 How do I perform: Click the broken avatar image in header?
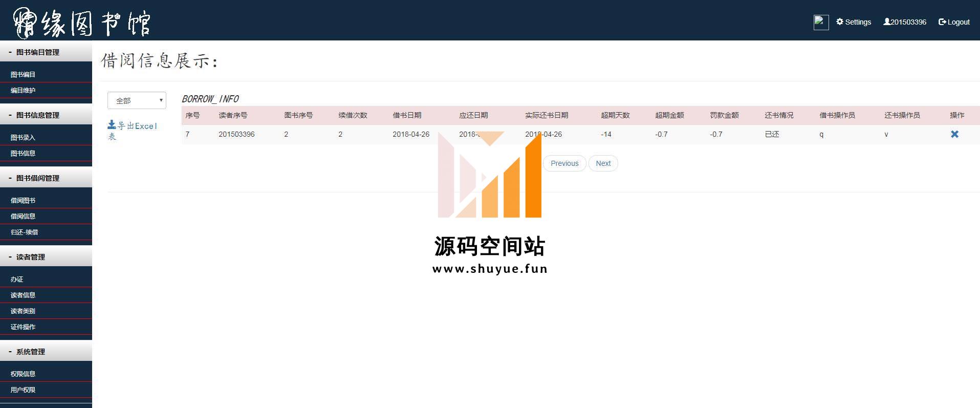pos(821,23)
